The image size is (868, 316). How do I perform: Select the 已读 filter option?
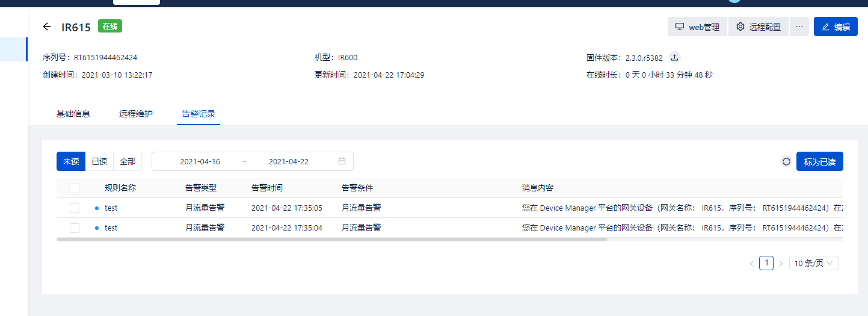pyautogui.click(x=99, y=161)
